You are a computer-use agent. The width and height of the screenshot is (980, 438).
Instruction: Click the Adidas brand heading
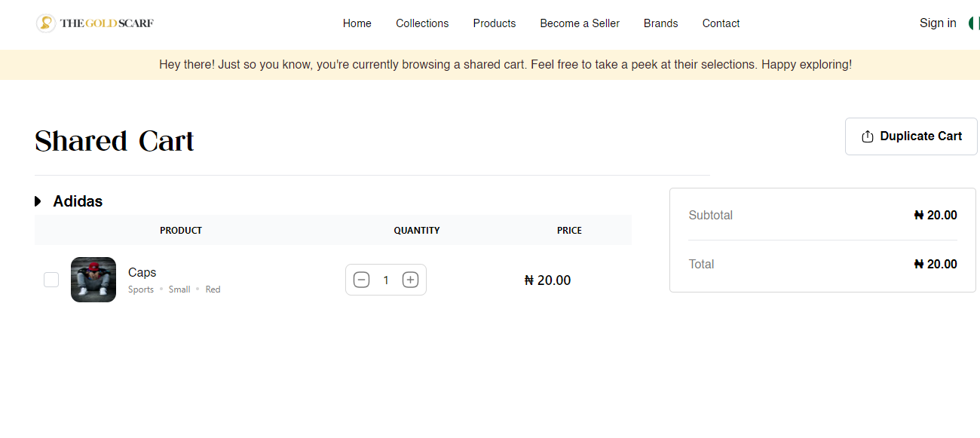point(78,201)
